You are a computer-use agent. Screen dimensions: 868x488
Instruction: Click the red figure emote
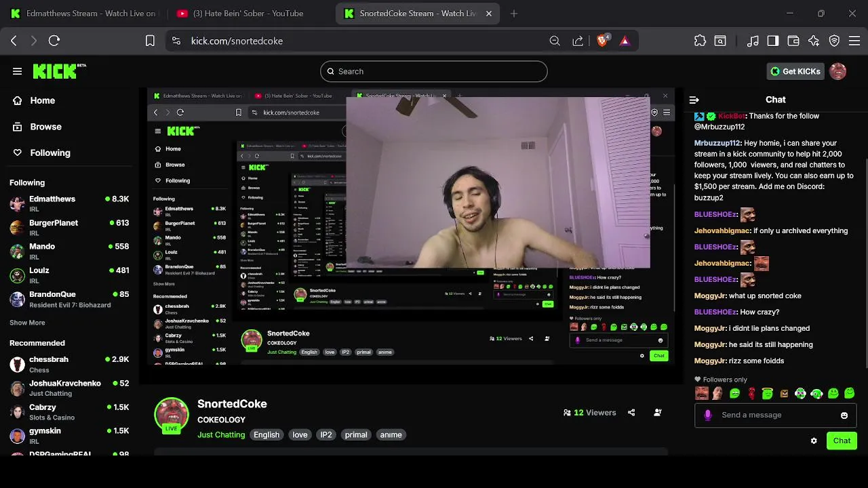pyautogui.click(x=751, y=393)
